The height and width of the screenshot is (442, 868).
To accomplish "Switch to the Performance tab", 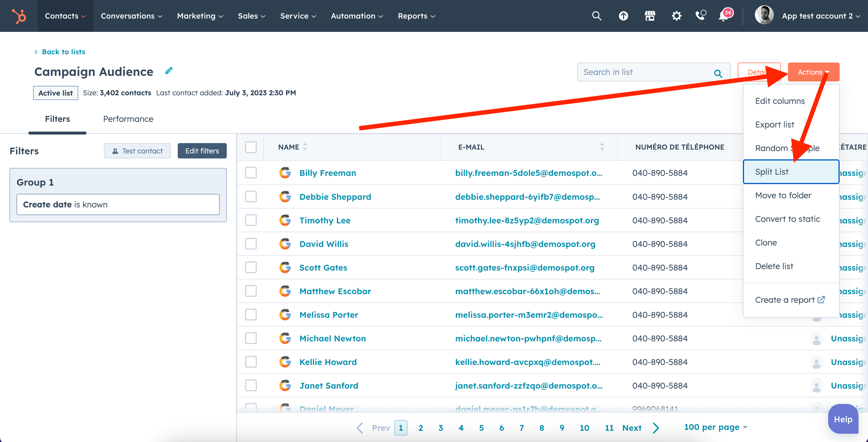I will click(128, 119).
